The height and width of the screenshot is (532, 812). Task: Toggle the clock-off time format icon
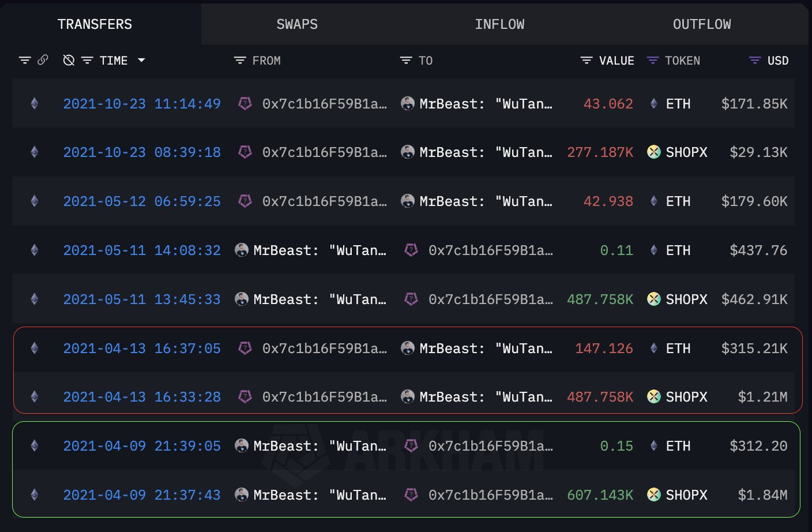click(69, 60)
